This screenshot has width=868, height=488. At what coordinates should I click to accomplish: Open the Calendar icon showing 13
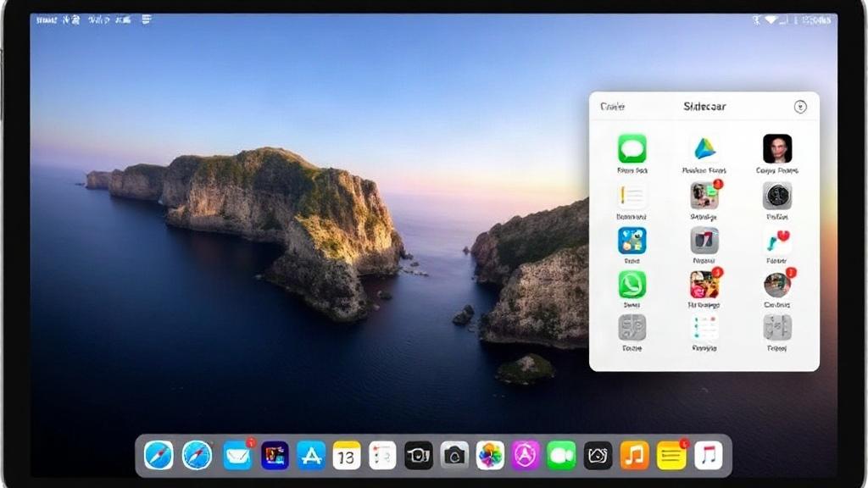pos(347,455)
